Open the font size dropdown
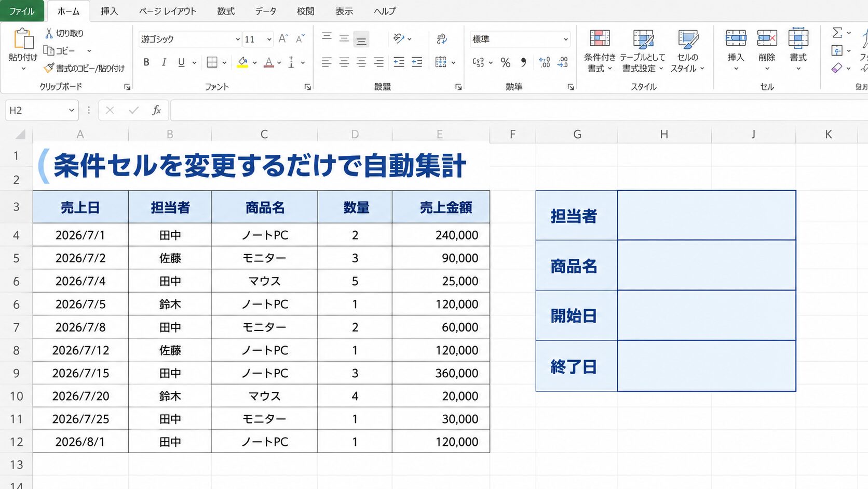 (269, 39)
